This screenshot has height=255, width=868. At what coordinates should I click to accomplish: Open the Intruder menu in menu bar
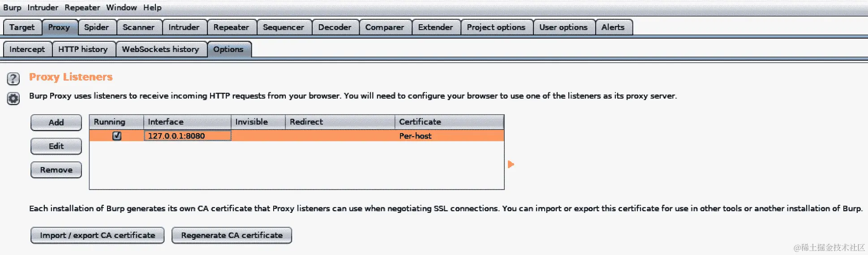tap(43, 8)
